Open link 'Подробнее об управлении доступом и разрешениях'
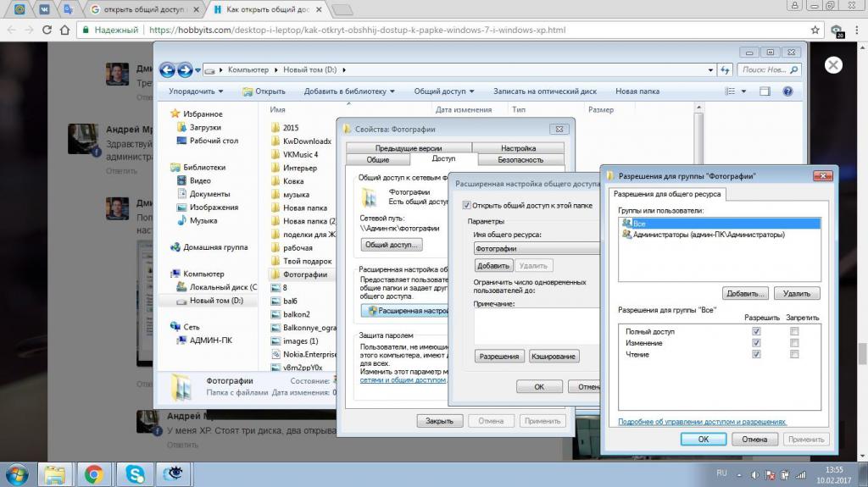Screen dimensions: 868x487 [702, 422]
